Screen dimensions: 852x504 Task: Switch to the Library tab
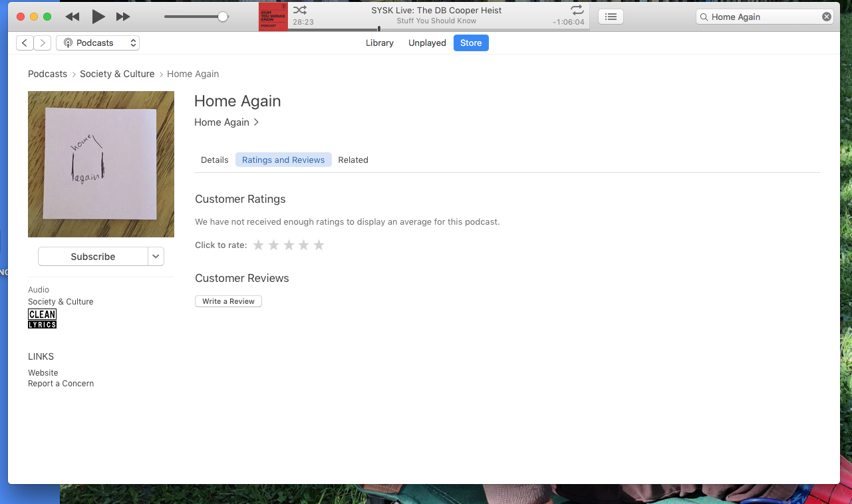pyautogui.click(x=380, y=43)
